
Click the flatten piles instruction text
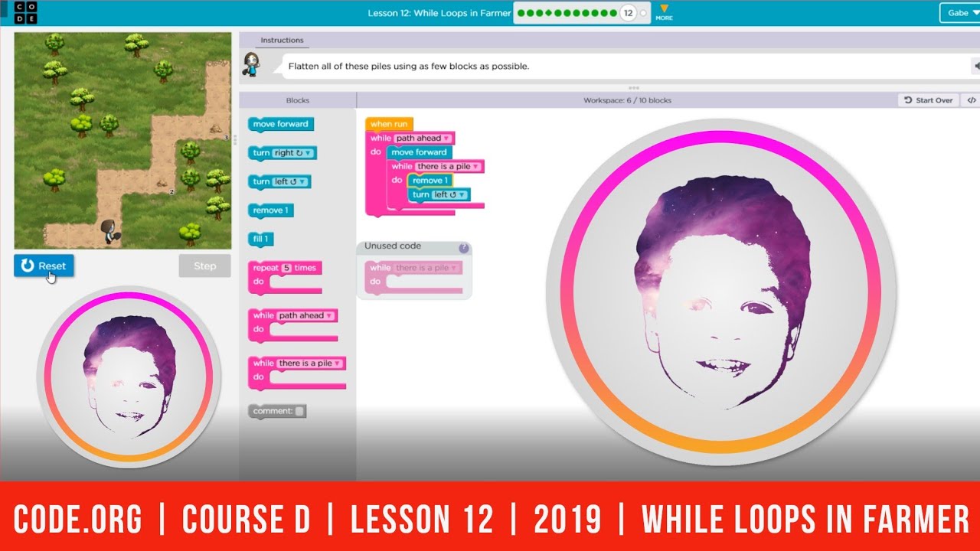point(408,66)
